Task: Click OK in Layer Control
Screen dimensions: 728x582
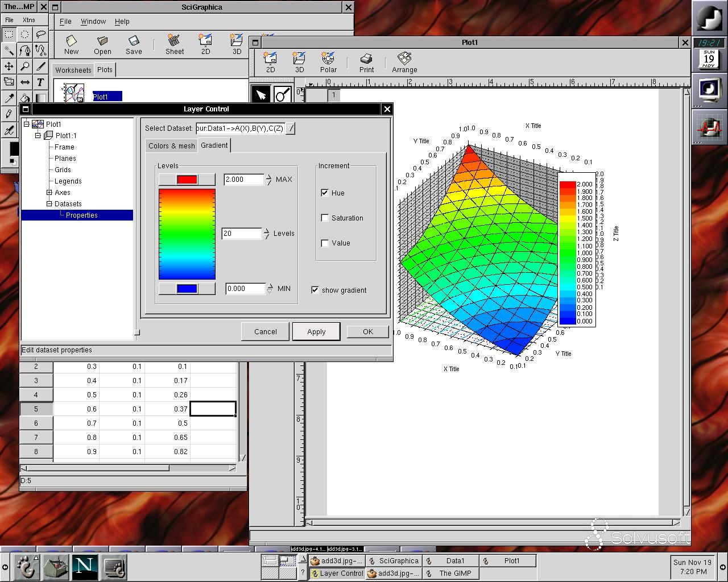Action: (368, 331)
